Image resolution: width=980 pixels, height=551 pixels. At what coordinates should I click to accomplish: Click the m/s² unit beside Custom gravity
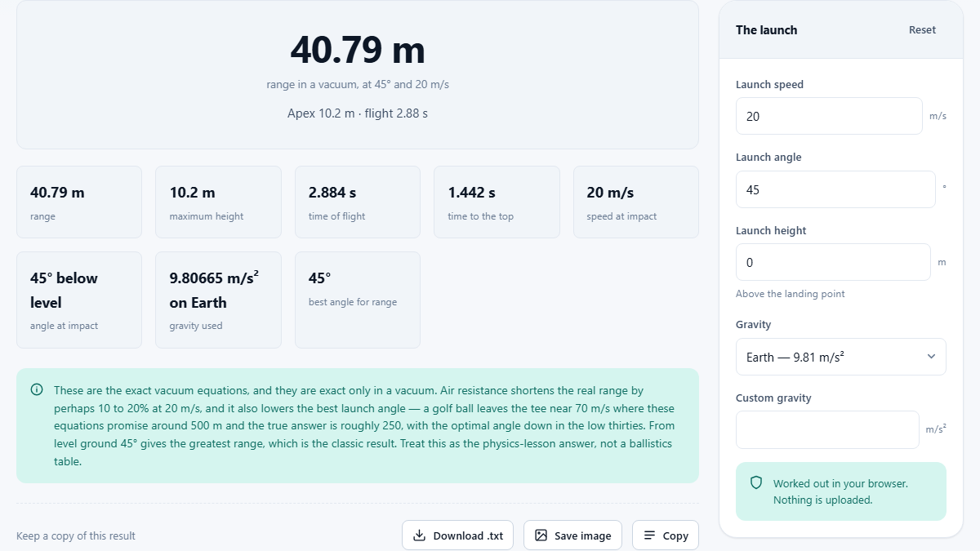936,429
